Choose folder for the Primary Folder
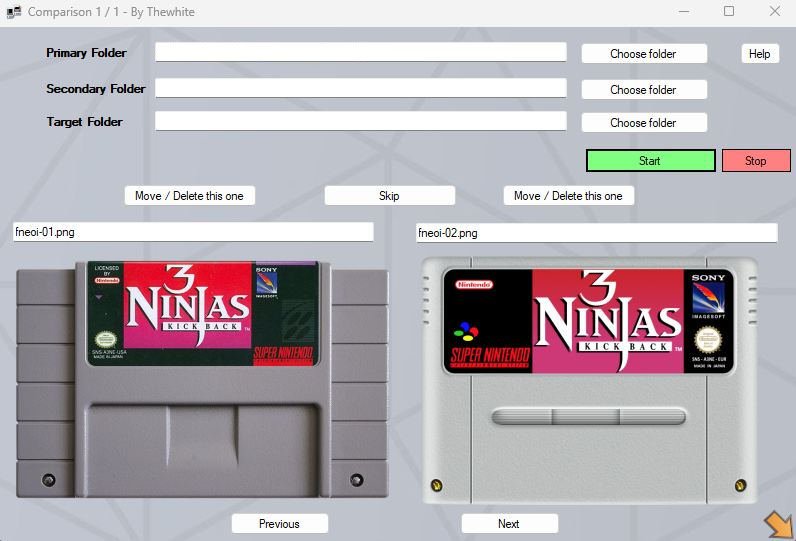Image resolution: width=796 pixels, height=541 pixels. click(644, 54)
